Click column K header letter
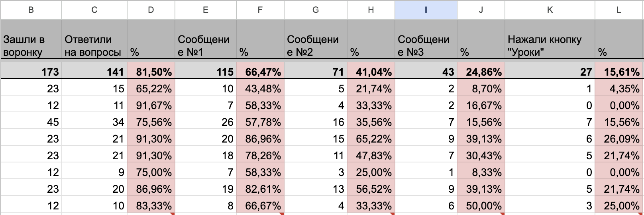This screenshot has height=215, width=644. (x=550, y=10)
